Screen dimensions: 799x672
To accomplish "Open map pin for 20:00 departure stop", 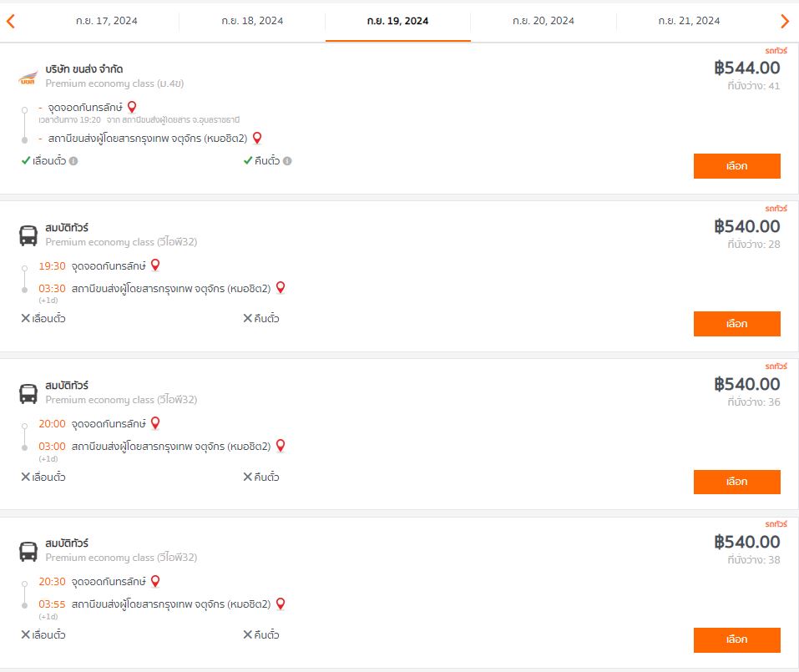I will (x=155, y=423).
